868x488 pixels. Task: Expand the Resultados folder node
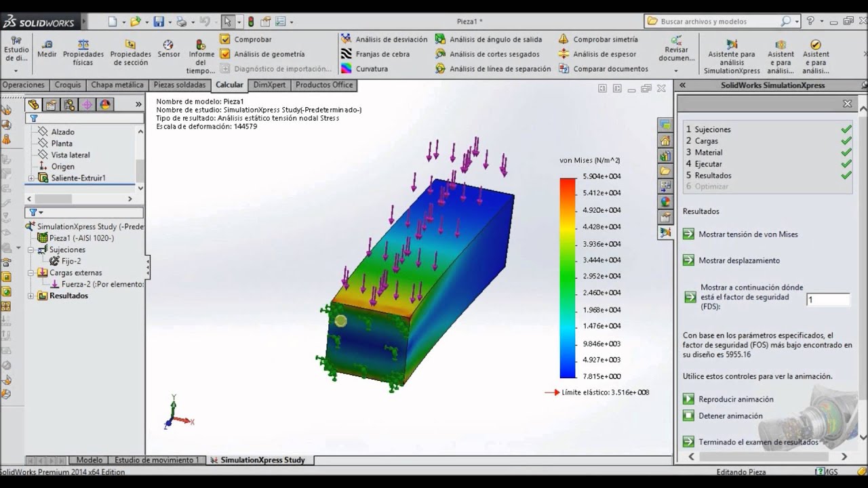click(31, 296)
